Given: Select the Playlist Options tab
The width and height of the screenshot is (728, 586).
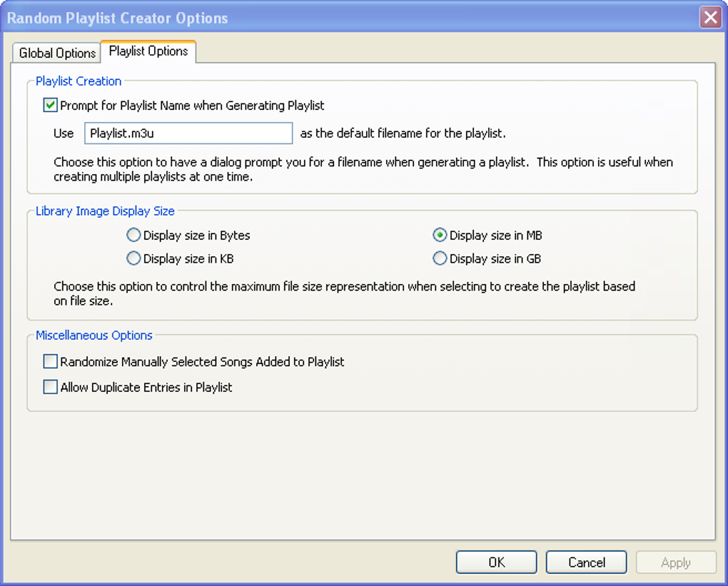Looking at the screenshot, I should tap(148, 51).
